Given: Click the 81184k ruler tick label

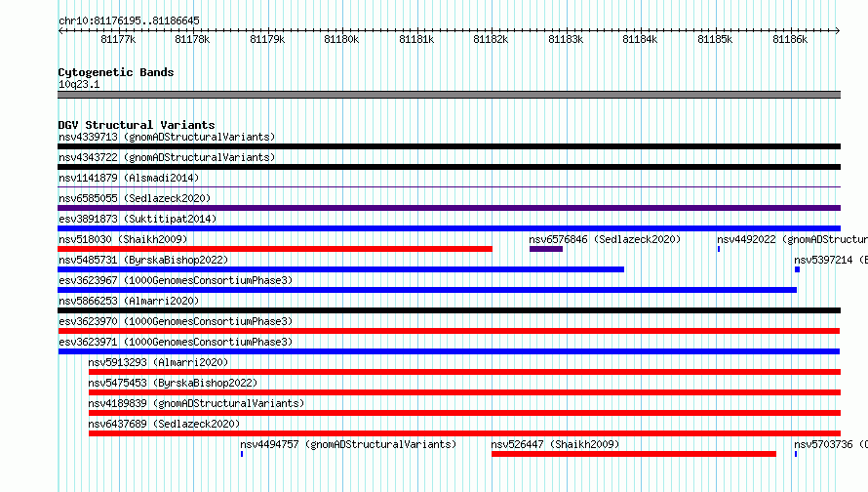Looking at the screenshot, I should (x=640, y=39).
